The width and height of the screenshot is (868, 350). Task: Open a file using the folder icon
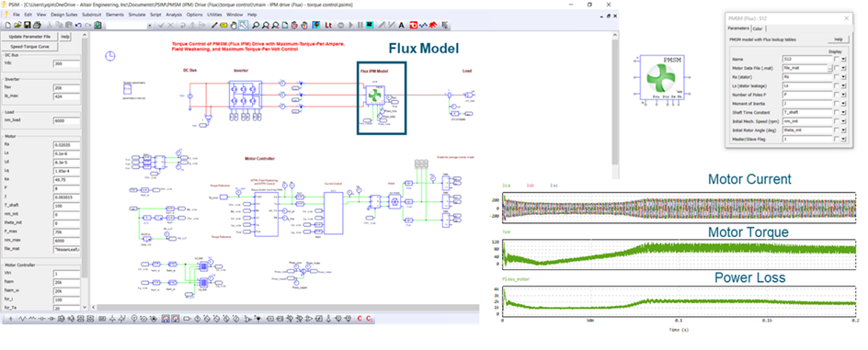pos(17,25)
